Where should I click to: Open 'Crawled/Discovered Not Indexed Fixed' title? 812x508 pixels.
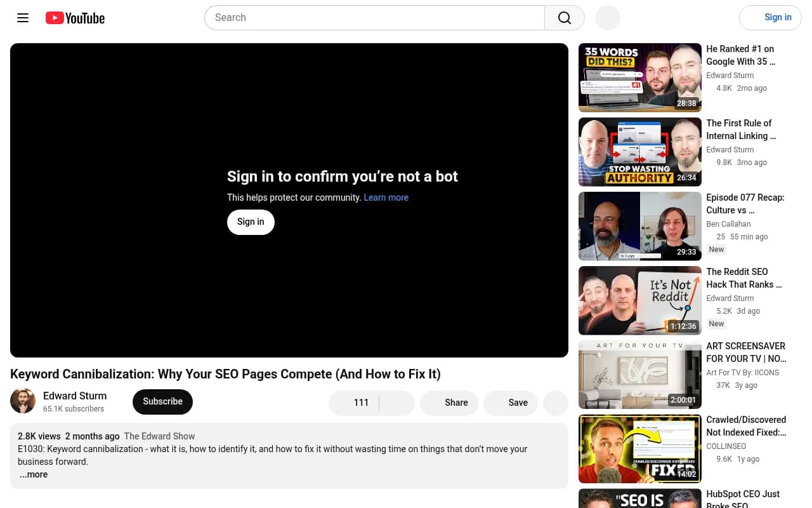tap(746, 426)
